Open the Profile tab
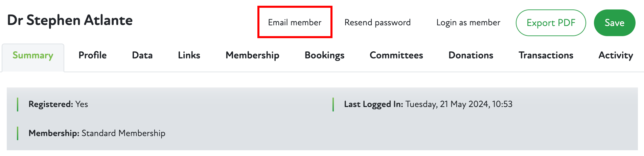This screenshot has width=644, height=156. coord(92,55)
